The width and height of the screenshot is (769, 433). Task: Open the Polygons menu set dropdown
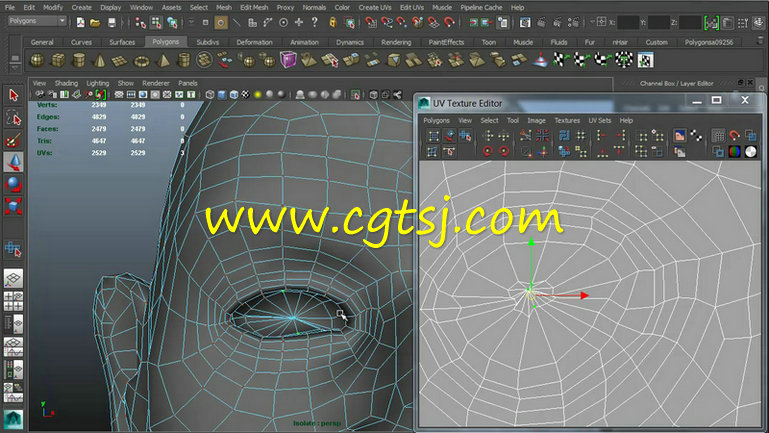pyautogui.click(x=37, y=21)
